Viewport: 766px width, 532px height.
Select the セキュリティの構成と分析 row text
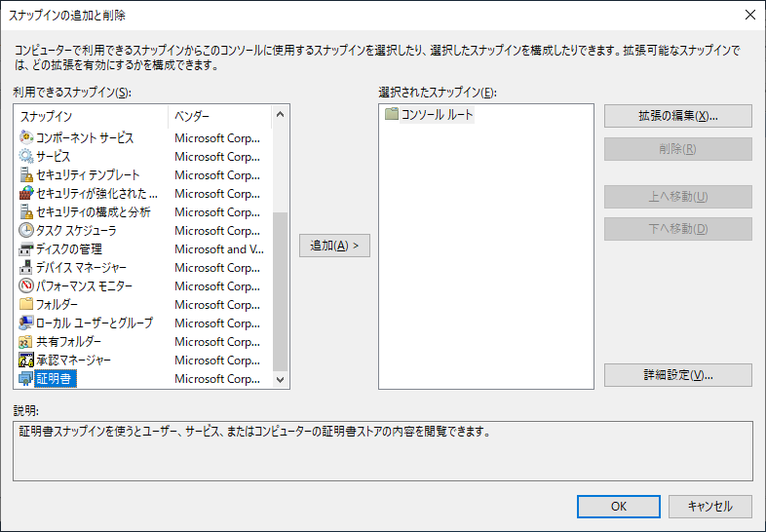[94, 212]
